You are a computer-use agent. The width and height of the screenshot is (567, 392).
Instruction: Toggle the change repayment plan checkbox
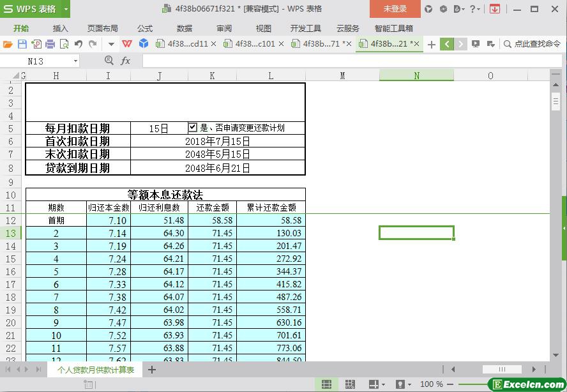tap(193, 128)
